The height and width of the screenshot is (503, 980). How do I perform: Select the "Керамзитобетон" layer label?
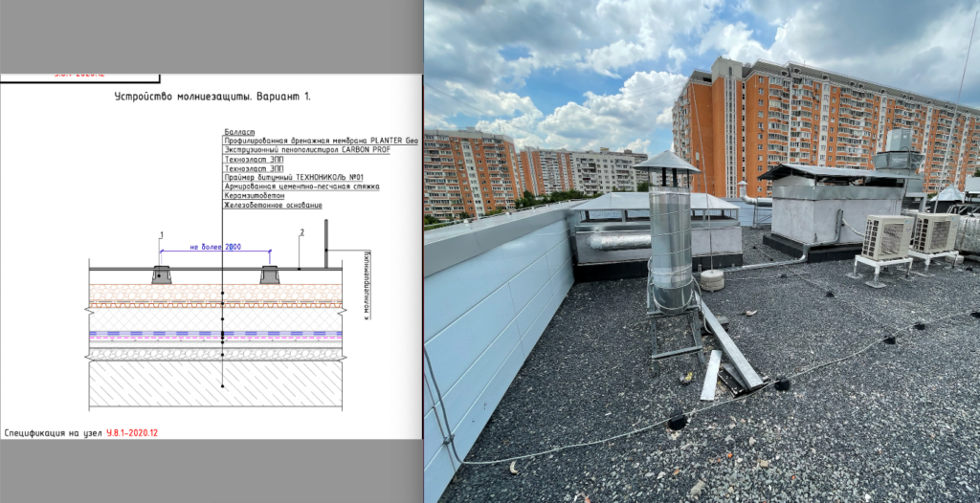pyautogui.click(x=254, y=195)
